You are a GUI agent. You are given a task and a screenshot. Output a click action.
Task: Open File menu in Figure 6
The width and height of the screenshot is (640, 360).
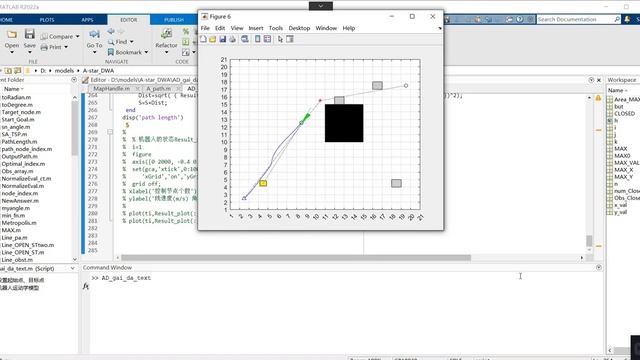point(205,28)
